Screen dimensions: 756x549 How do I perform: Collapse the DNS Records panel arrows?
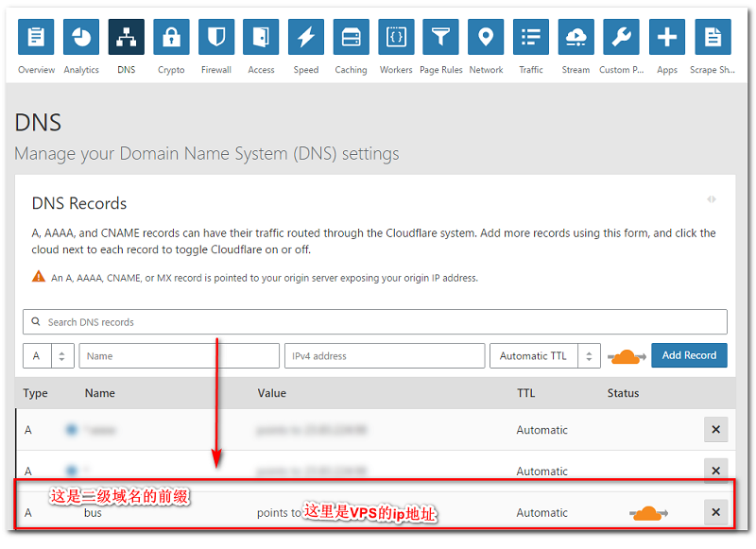[711, 199]
